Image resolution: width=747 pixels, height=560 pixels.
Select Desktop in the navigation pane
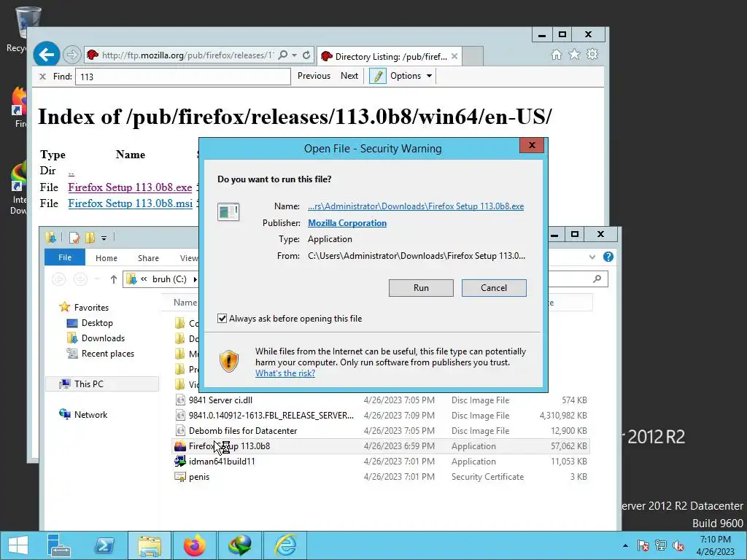90,323
